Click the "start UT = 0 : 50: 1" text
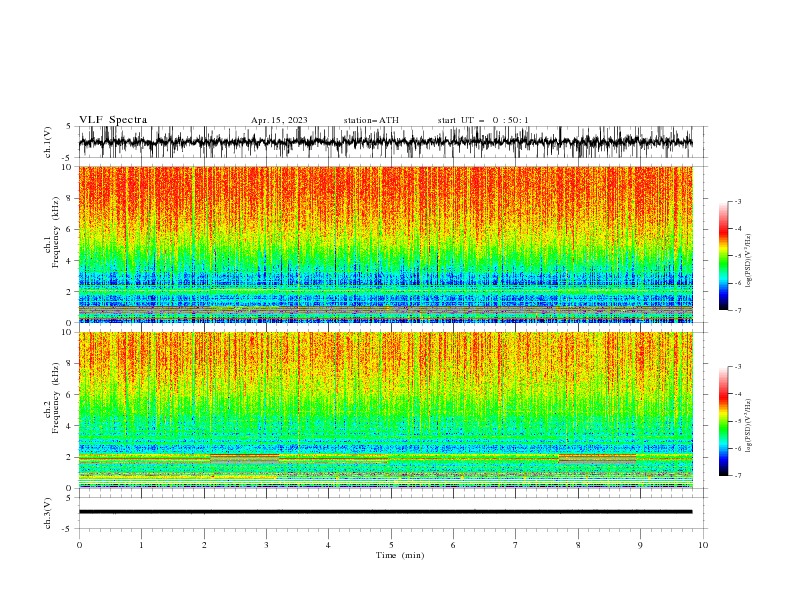792x612 pixels. coord(483,120)
